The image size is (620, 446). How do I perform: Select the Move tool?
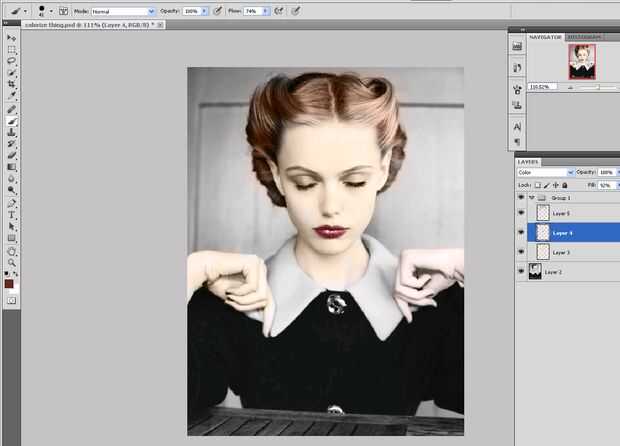(x=11, y=38)
